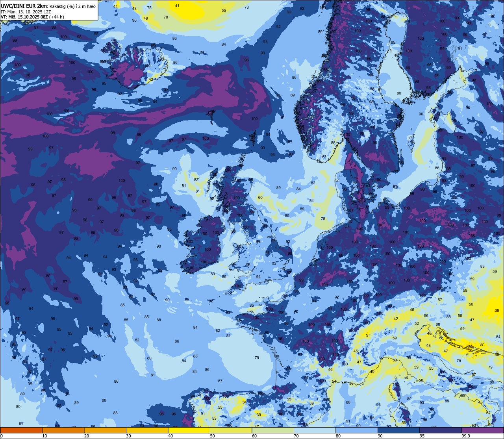Click the dark blue 90–95 legend segment
Viewport: 504px width, 439px height.
(398, 430)
